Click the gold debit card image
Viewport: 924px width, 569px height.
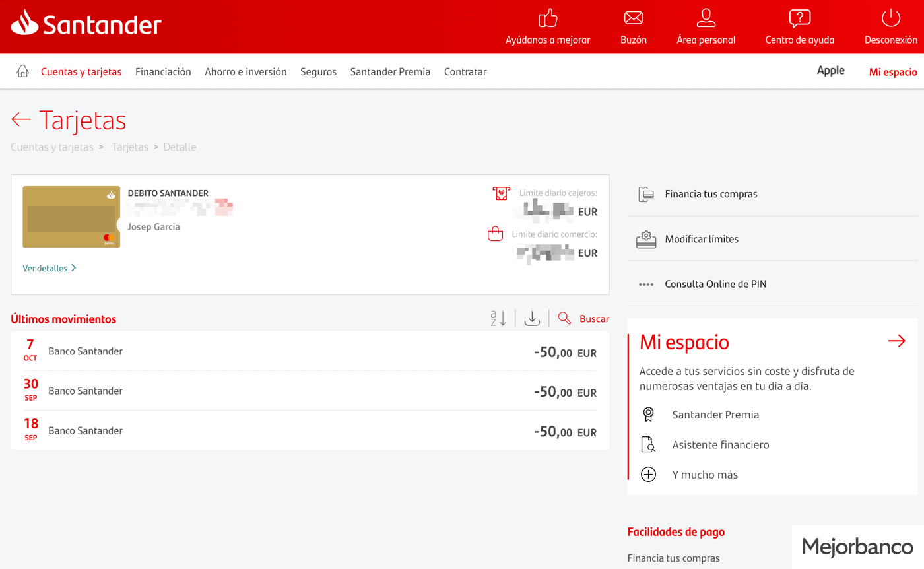[x=71, y=217]
